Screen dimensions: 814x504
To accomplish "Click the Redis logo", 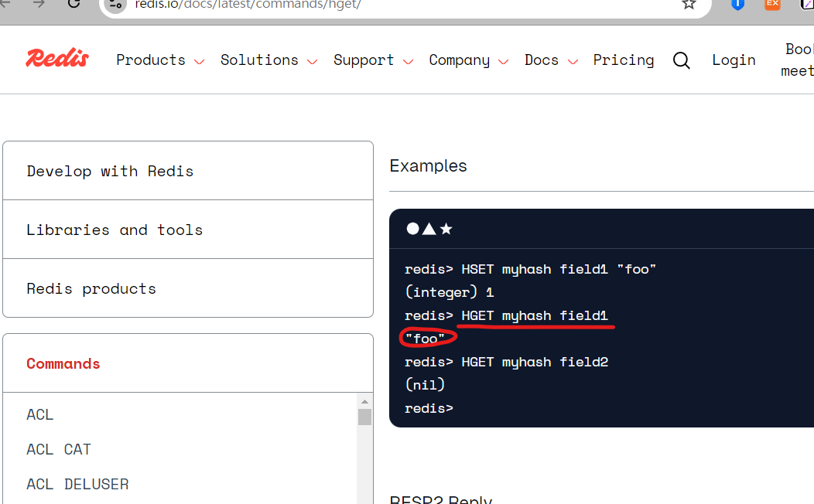I will 57,58.
